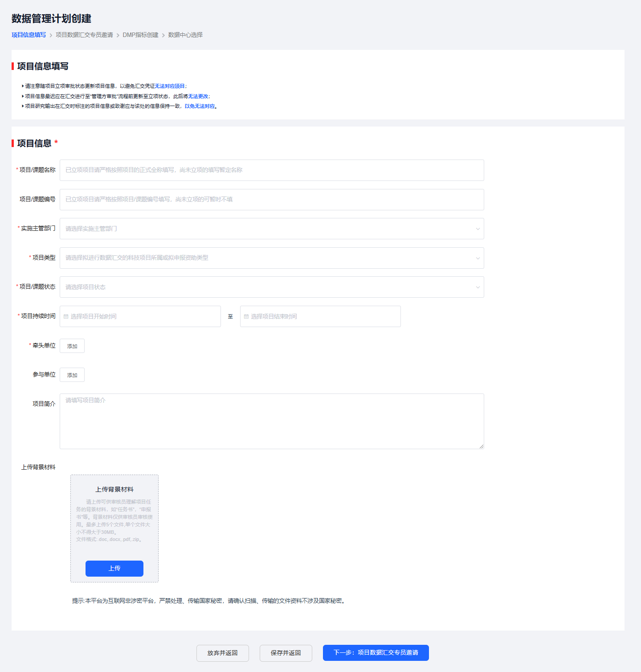This screenshot has height=672, width=641.
Task: Open the 请选择实施主管部门 select box
Action: click(272, 229)
